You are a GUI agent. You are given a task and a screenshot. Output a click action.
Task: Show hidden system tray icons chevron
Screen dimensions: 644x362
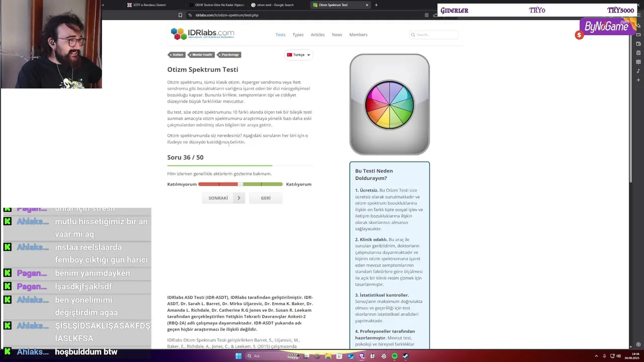click(597, 356)
